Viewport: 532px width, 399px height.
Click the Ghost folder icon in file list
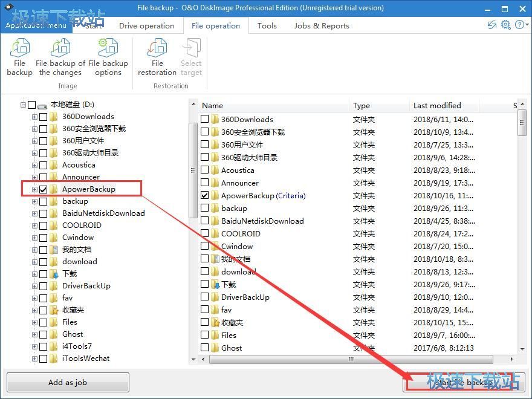click(x=215, y=348)
